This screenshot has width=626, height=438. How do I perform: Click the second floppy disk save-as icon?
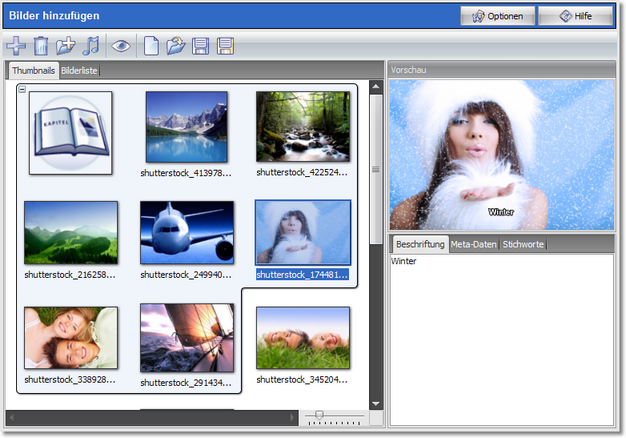[226, 45]
